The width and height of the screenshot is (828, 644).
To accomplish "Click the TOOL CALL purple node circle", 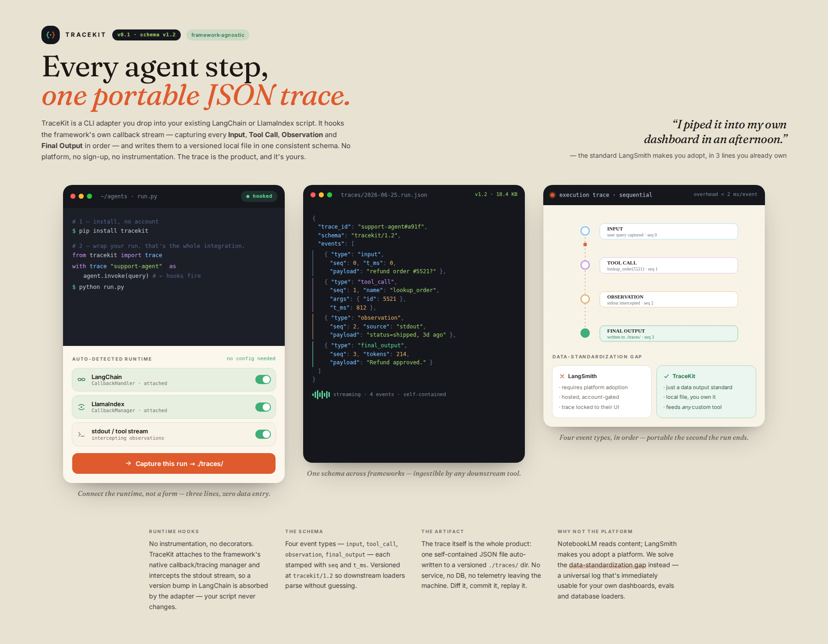I will point(585,265).
